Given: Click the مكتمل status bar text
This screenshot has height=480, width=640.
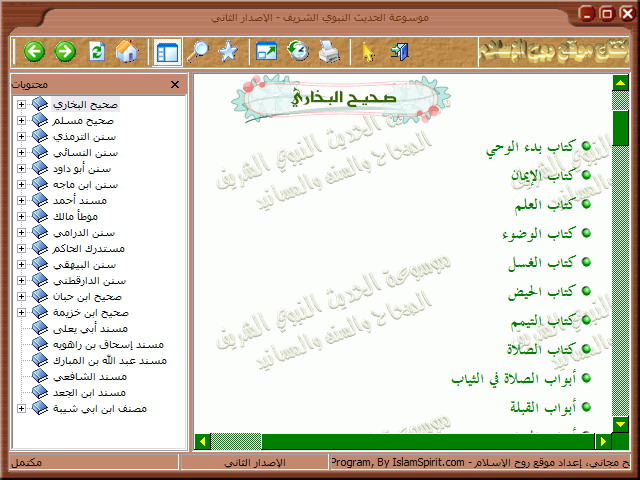Looking at the screenshot, I should coord(26,462).
